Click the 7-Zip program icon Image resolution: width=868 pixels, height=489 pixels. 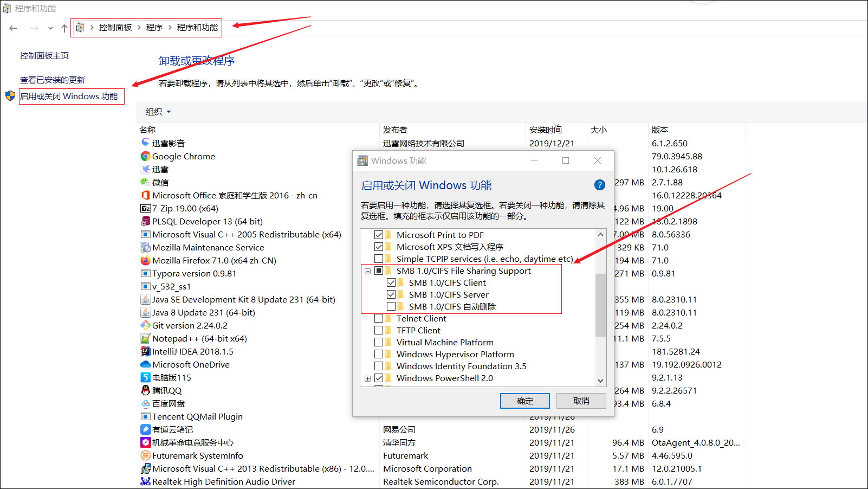(145, 208)
